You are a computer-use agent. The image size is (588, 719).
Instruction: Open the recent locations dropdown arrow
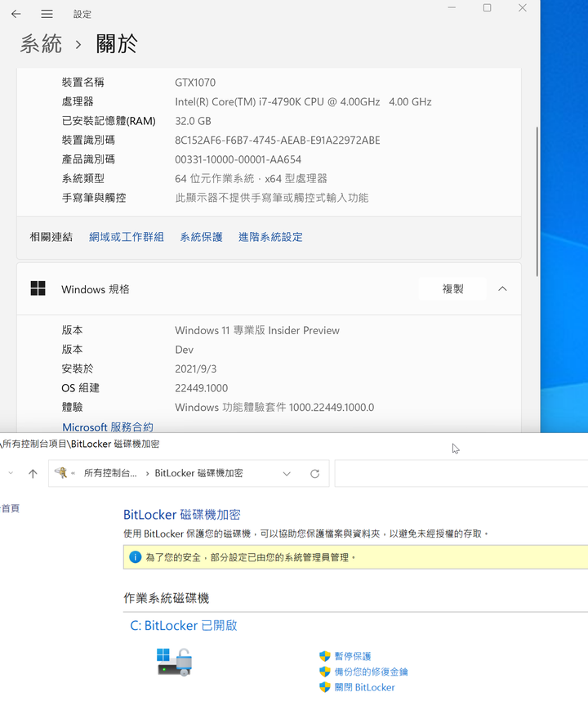click(x=11, y=473)
